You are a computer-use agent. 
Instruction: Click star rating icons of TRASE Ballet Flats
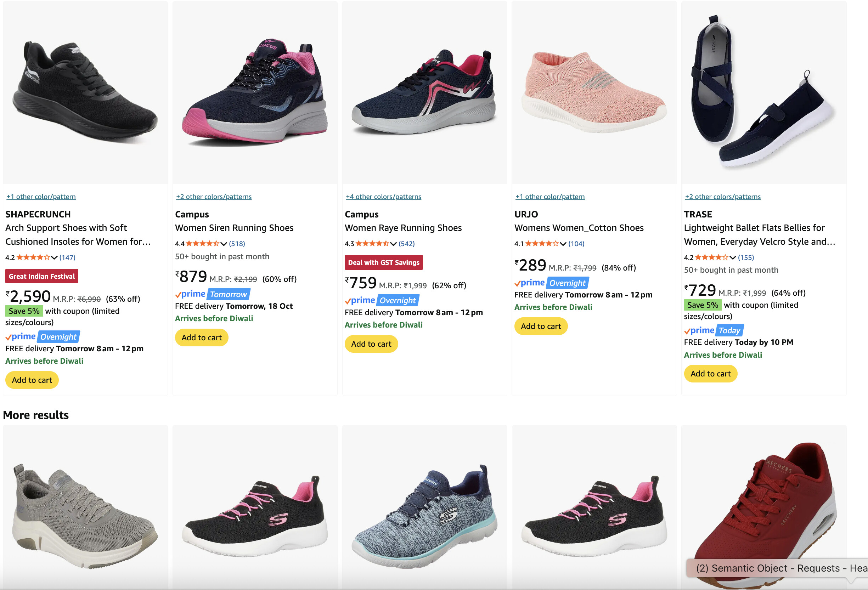[x=711, y=258]
